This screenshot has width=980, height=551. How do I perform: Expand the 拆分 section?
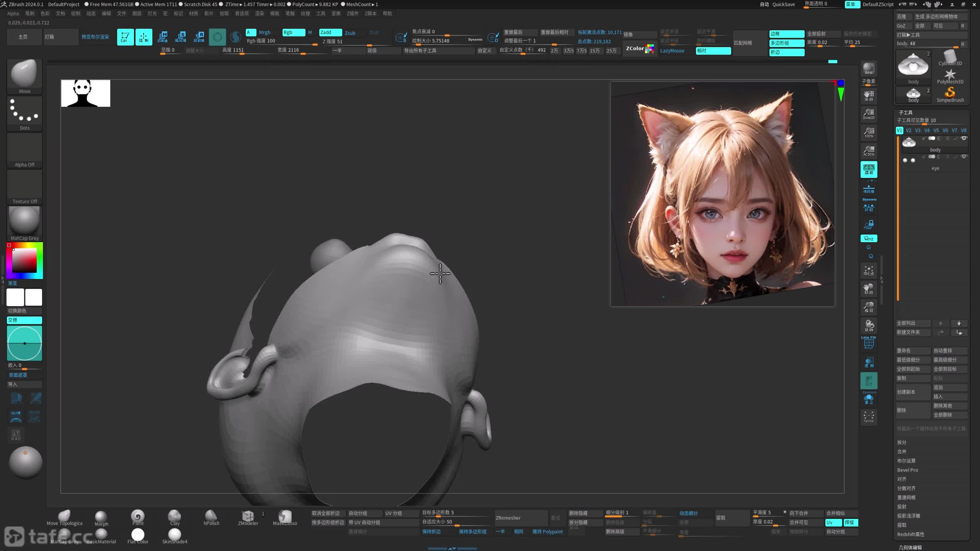(x=902, y=442)
